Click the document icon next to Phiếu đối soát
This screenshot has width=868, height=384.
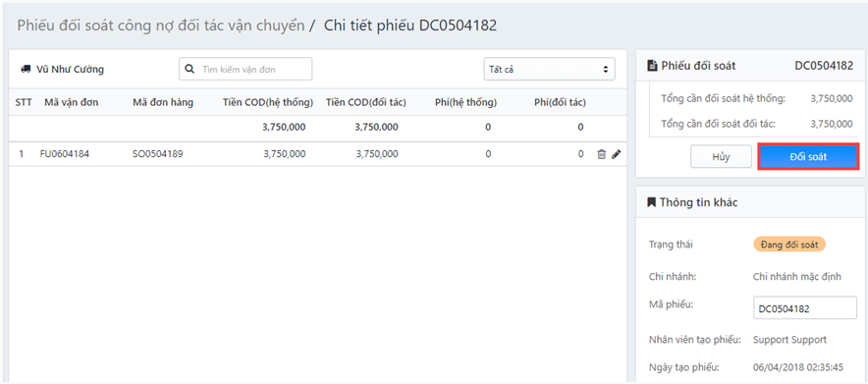(653, 65)
